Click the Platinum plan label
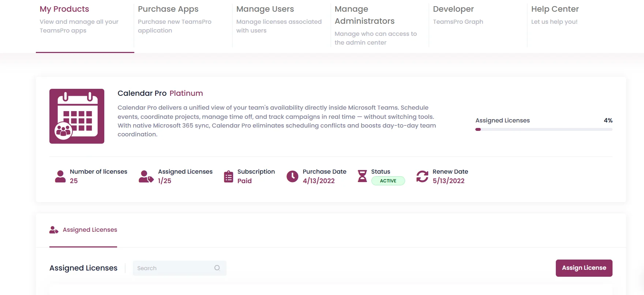The image size is (644, 295). tap(186, 93)
